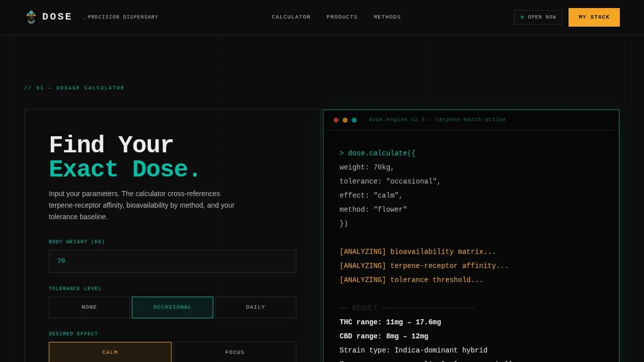
Task: Click the Open Now status badge
Action: point(538,17)
